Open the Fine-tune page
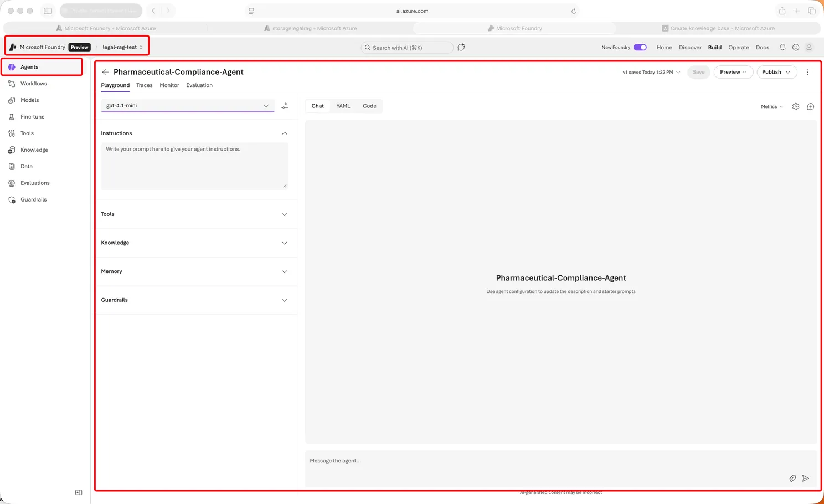The height and width of the screenshot is (504, 824). pyautogui.click(x=32, y=117)
